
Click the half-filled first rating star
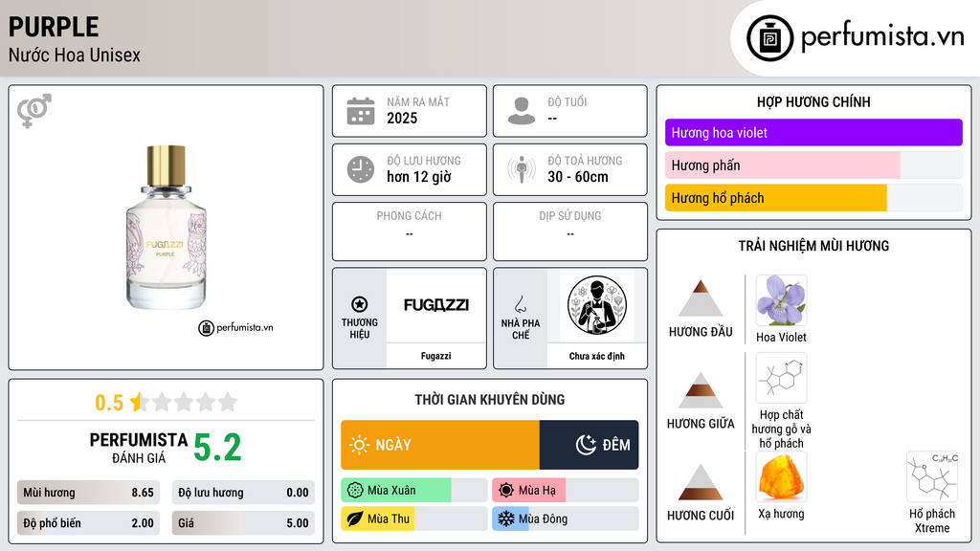[x=139, y=402]
